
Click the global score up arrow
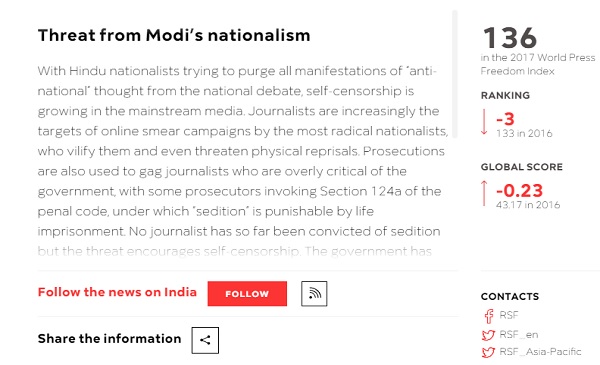(484, 193)
